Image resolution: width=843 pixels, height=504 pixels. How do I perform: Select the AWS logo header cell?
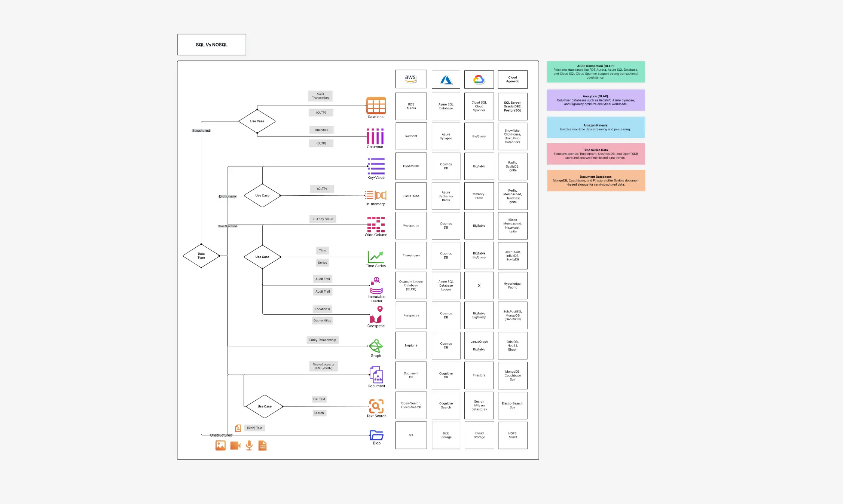tap(411, 79)
